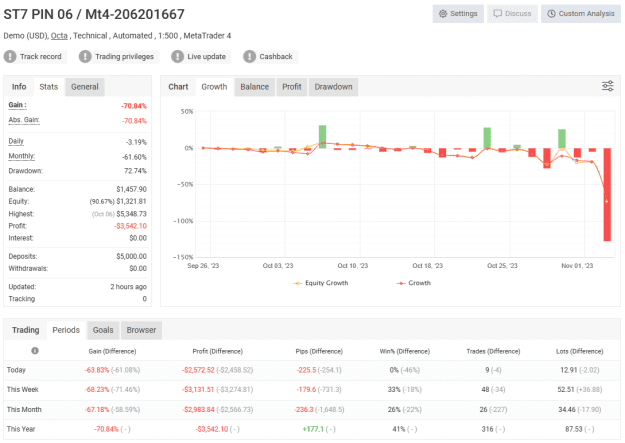Image resolution: width=625 pixels, height=443 pixels.
Task: Click the Trading privileges exclamation icon
Action: [85, 57]
